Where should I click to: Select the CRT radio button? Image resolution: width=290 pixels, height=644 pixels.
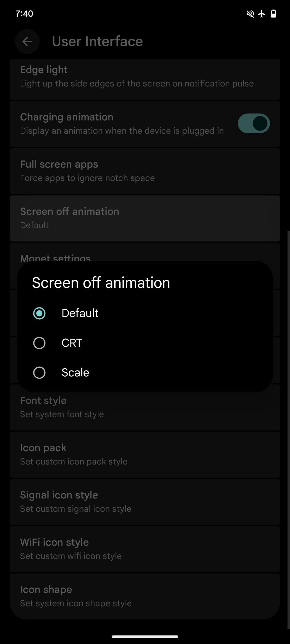39,343
